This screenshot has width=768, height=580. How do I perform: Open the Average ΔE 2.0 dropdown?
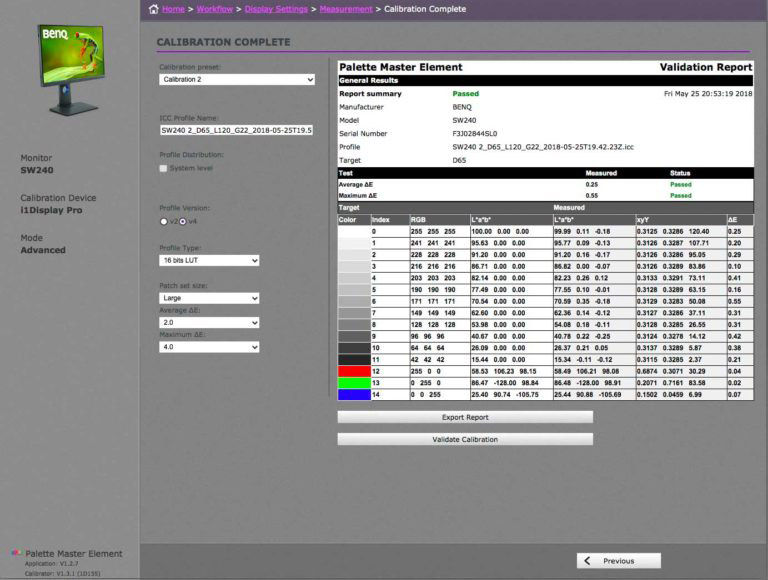coord(209,322)
